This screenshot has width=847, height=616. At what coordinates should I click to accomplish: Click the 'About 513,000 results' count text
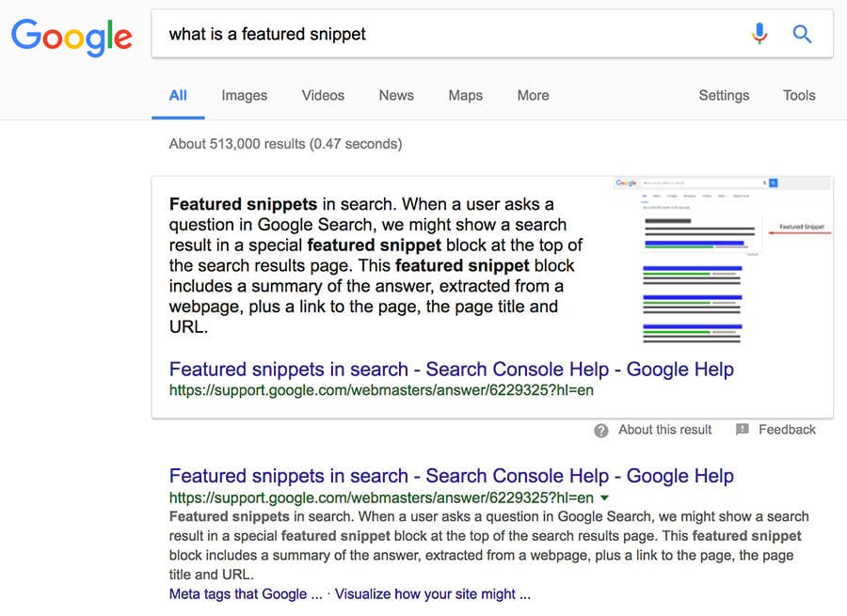coord(286,144)
